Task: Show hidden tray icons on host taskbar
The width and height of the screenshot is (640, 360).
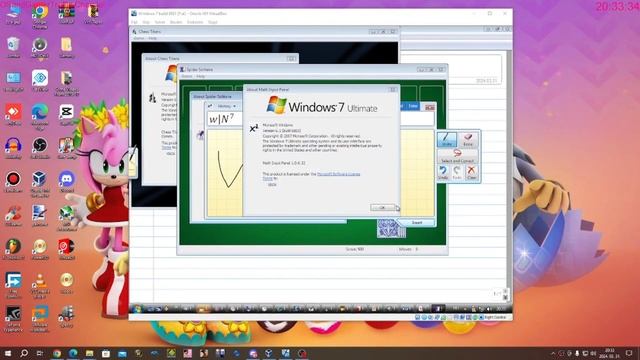Action: click(553, 353)
